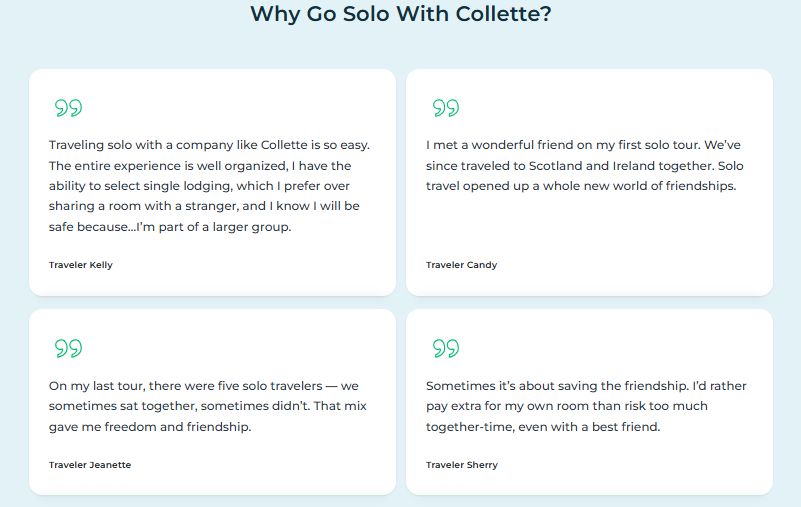This screenshot has width=801, height=507.
Task: Click the testimonial text about saving the friendship
Action: [x=586, y=406]
